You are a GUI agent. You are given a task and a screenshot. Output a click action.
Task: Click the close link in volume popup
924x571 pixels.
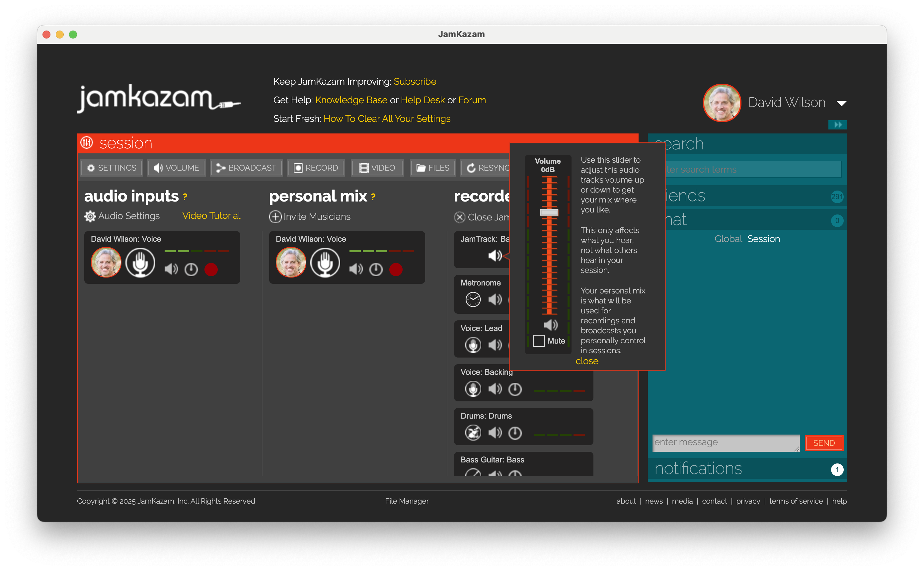pyautogui.click(x=586, y=361)
